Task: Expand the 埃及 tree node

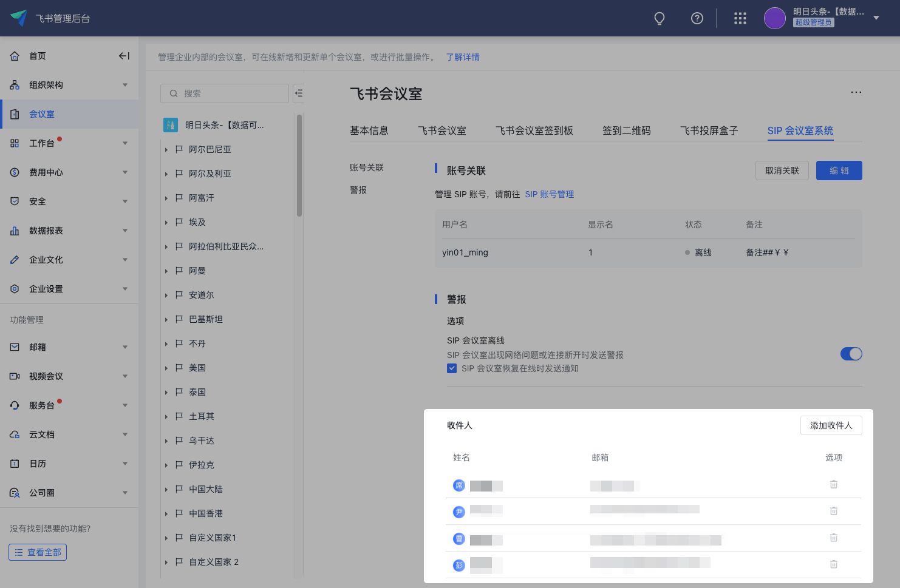Action: pos(166,222)
